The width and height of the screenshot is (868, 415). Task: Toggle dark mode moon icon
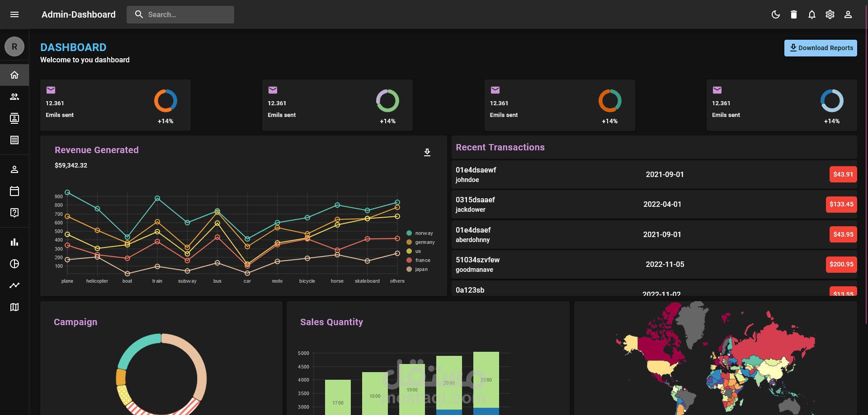pyautogui.click(x=776, y=14)
